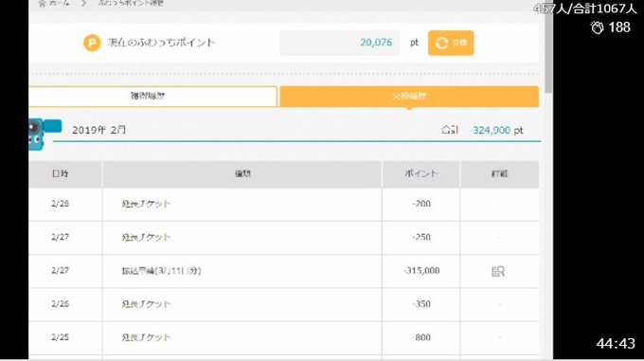The height and width of the screenshot is (361, 644).
Task: Click the -350 points cell
Action: click(421, 304)
